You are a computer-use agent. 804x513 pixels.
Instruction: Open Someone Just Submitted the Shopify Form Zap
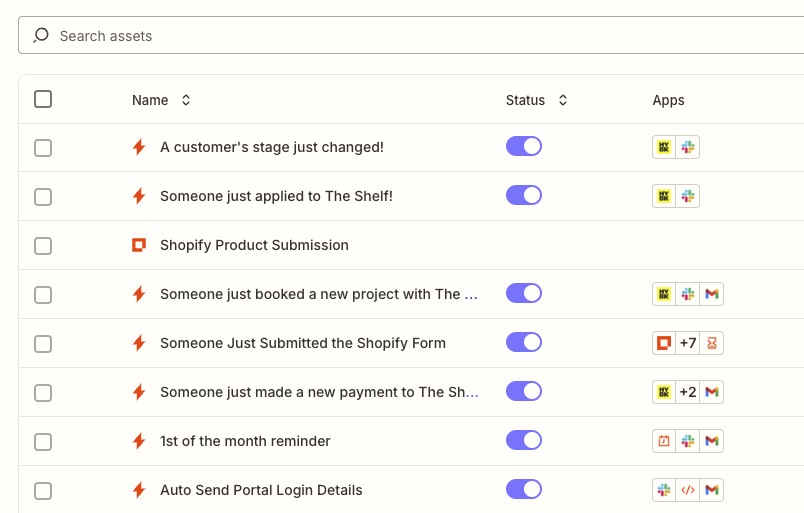click(x=303, y=343)
